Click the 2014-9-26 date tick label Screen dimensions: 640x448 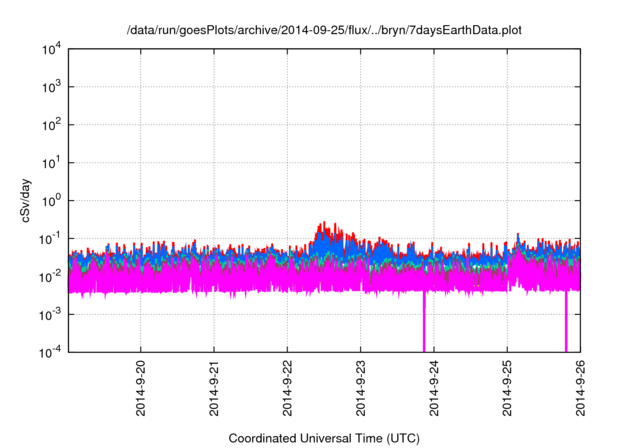[x=580, y=388]
